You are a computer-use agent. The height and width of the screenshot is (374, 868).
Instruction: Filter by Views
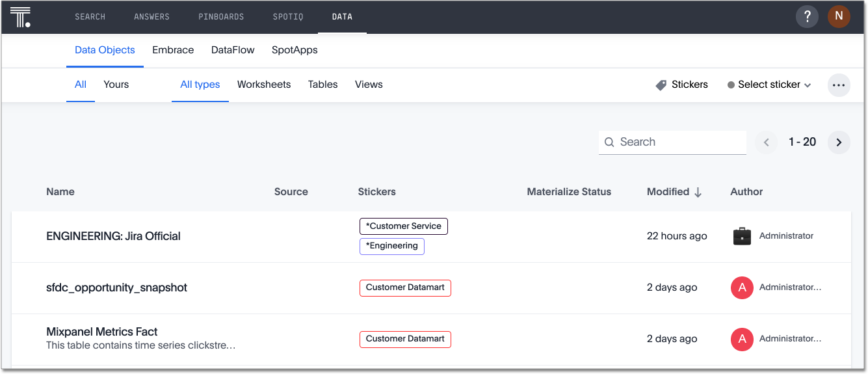pyautogui.click(x=369, y=85)
